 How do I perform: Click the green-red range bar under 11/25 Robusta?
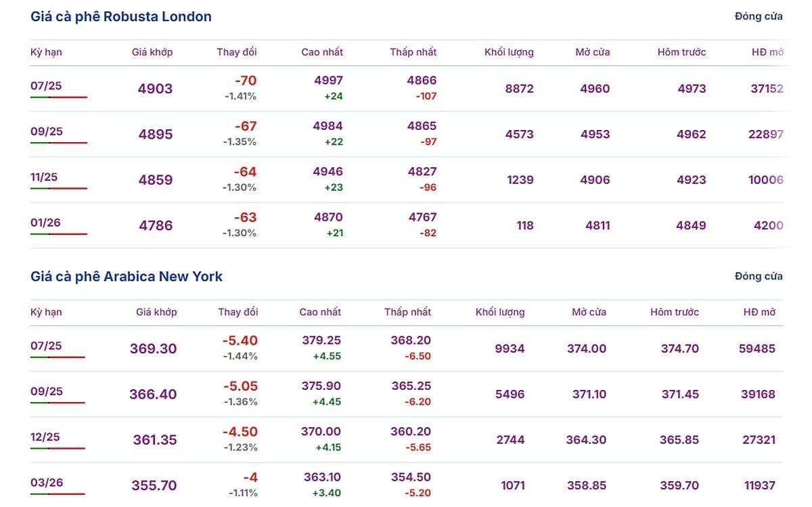(x=59, y=188)
